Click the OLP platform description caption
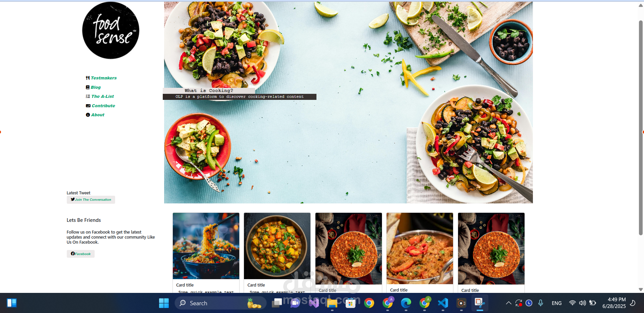 point(240,97)
